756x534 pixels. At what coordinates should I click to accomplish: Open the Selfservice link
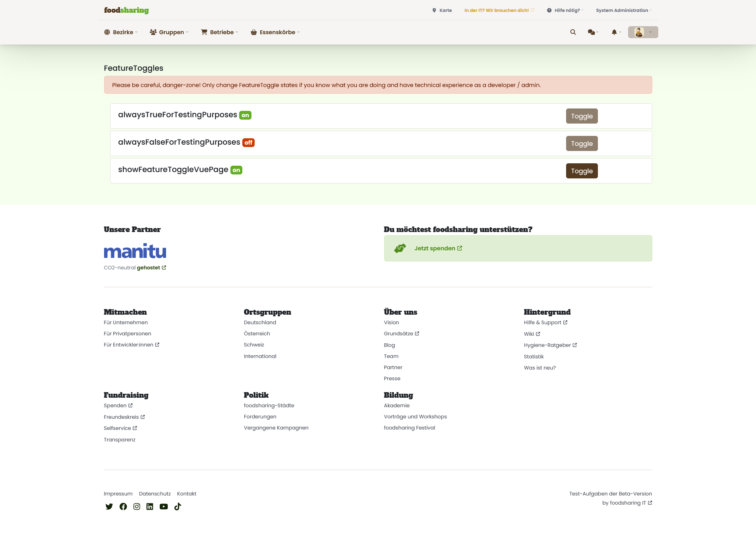(120, 428)
